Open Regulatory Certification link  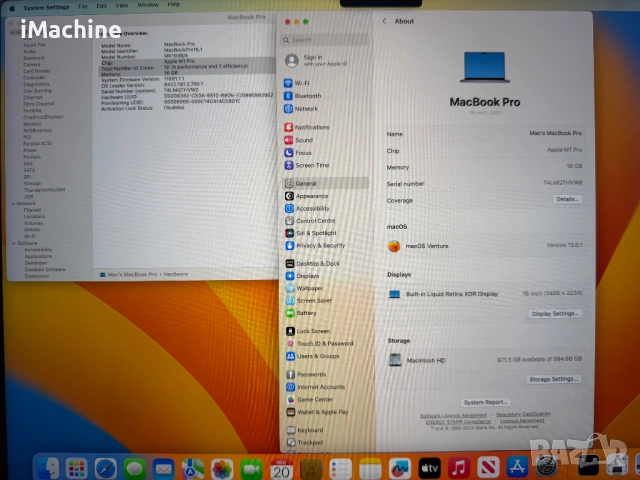click(x=523, y=414)
